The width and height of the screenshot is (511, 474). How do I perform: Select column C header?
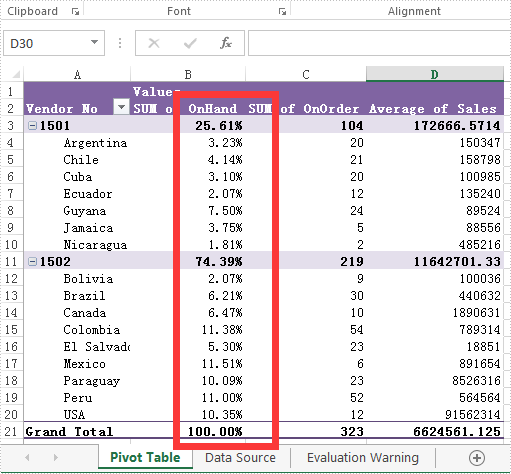[x=306, y=74]
